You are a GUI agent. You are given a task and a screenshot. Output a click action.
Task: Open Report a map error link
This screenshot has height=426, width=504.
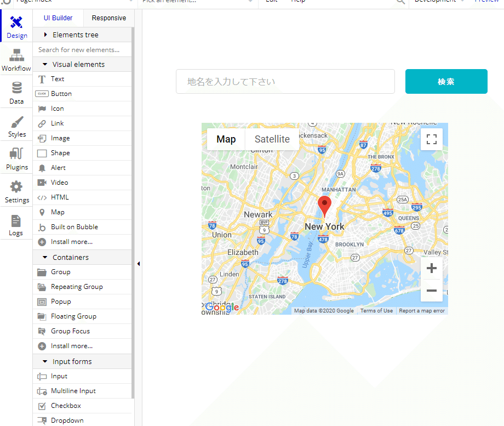point(422,310)
